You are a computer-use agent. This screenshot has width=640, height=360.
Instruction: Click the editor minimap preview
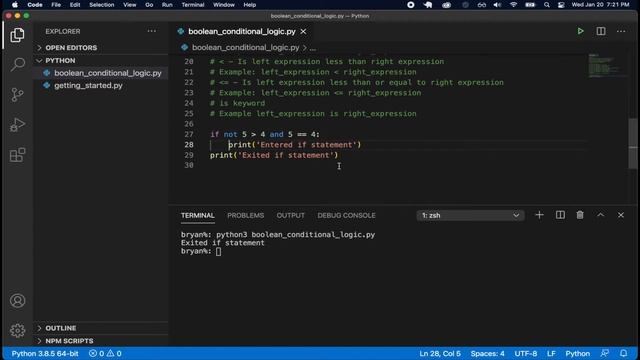(x=607, y=65)
